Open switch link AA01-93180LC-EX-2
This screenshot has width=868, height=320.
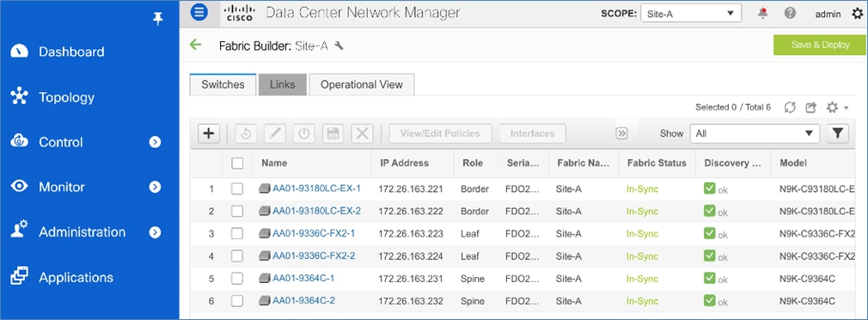[x=316, y=211]
